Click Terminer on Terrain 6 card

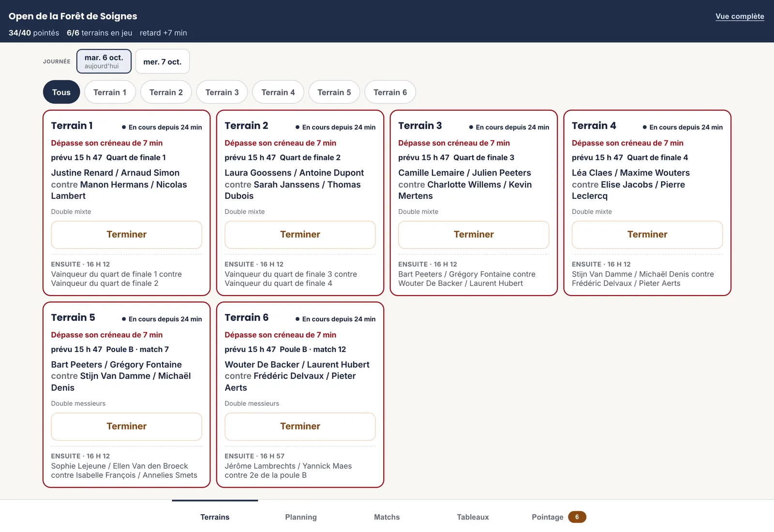[x=300, y=427]
